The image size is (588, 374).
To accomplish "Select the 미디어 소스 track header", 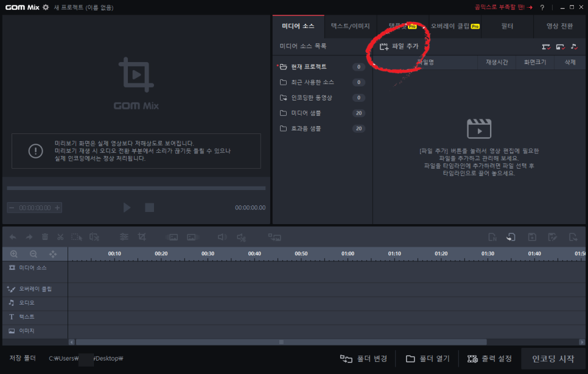I will point(35,271).
